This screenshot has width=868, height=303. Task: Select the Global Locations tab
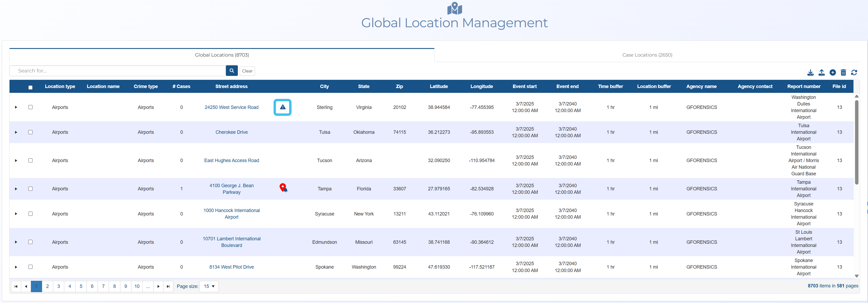click(222, 55)
